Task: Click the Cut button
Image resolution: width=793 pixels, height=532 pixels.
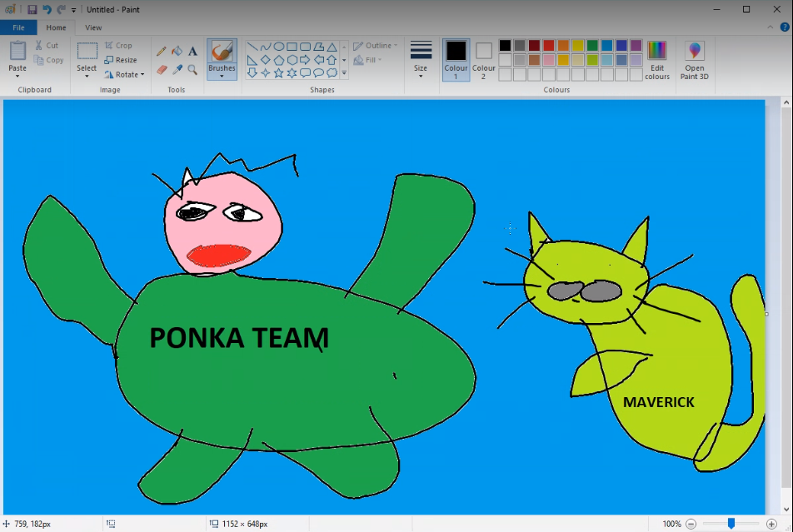Action: [x=47, y=46]
